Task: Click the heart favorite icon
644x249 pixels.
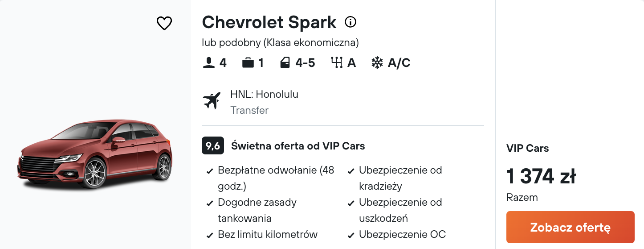Action: (x=164, y=23)
